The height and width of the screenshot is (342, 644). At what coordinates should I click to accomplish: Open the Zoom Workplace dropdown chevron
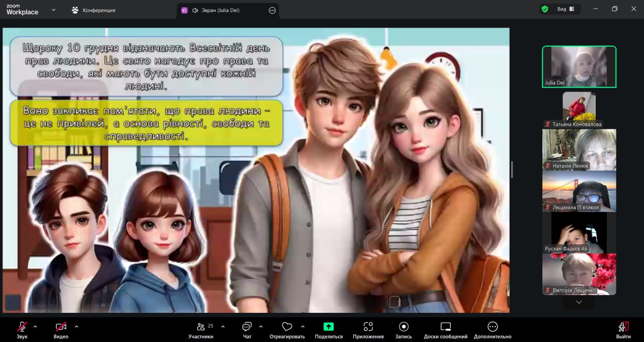pyautogui.click(x=53, y=10)
